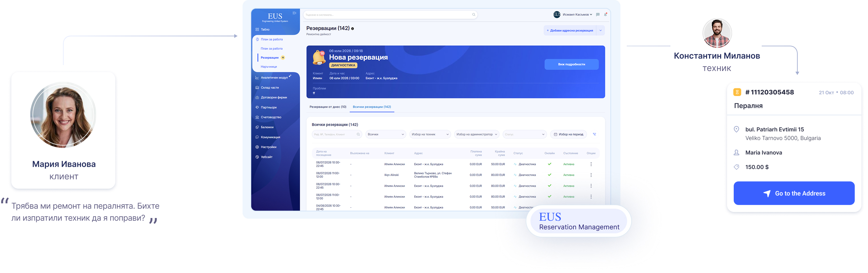Open the Всички filter dropdown
The height and width of the screenshot is (273, 868).
pyautogui.click(x=386, y=134)
